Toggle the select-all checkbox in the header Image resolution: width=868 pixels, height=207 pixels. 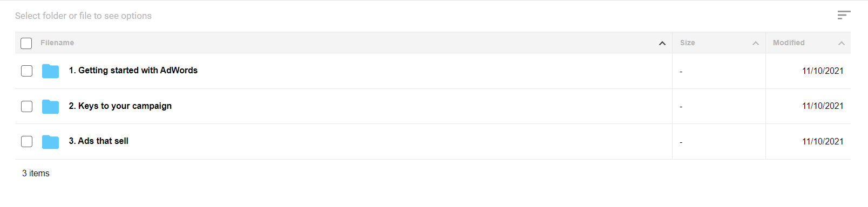[26, 43]
